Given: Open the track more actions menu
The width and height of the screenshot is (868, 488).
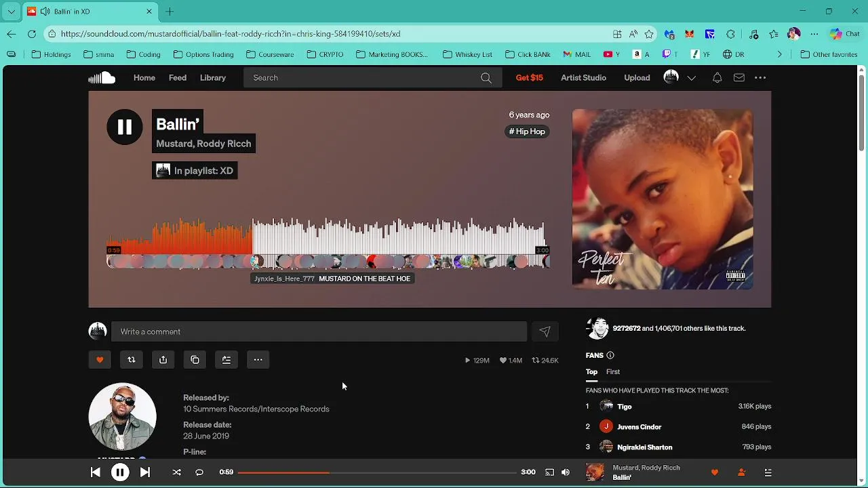Looking at the screenshot, I should pyautogui.click(x=258, y=360).
